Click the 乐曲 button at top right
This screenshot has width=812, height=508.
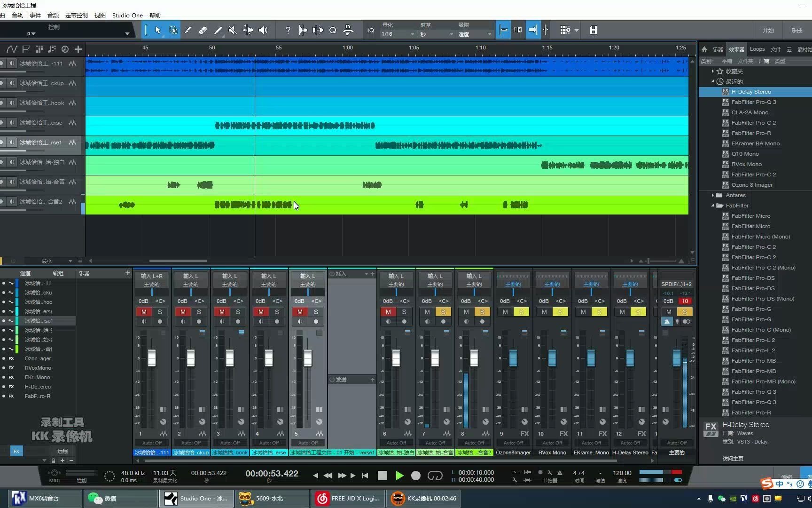[797, 30]
